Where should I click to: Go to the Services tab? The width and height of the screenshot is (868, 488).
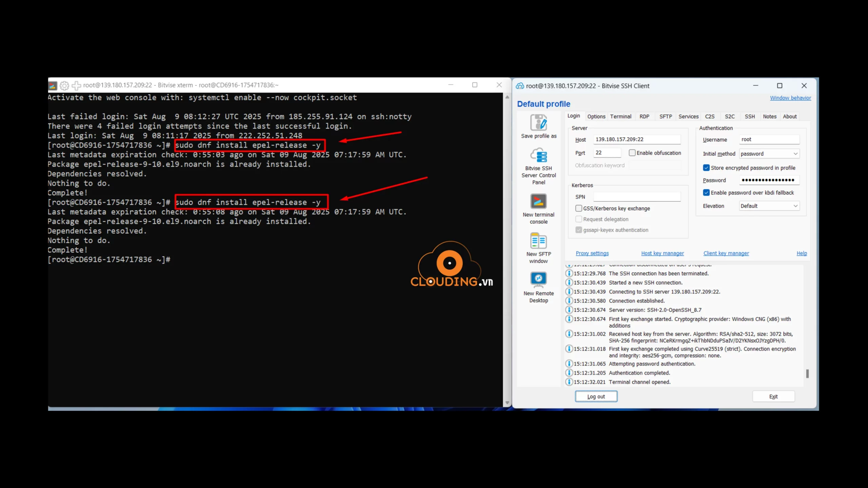(x=688, y=117)
